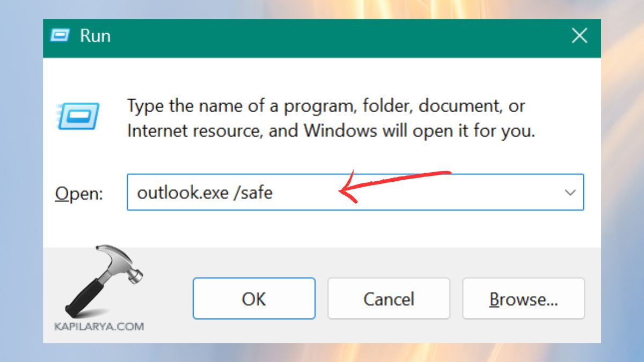Click the chevron at the right of the Open field
The width and height of the screenshot is (644, 362).
click(569, 192)
